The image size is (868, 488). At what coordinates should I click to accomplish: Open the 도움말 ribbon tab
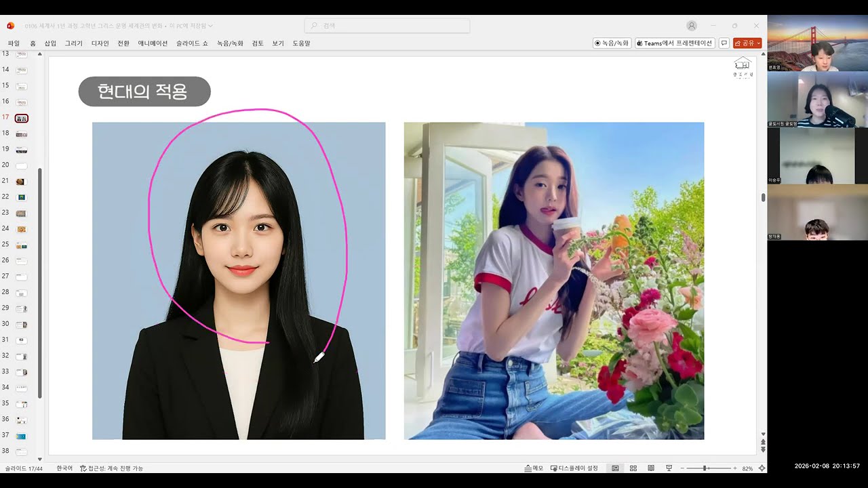(x=301, y=43)
